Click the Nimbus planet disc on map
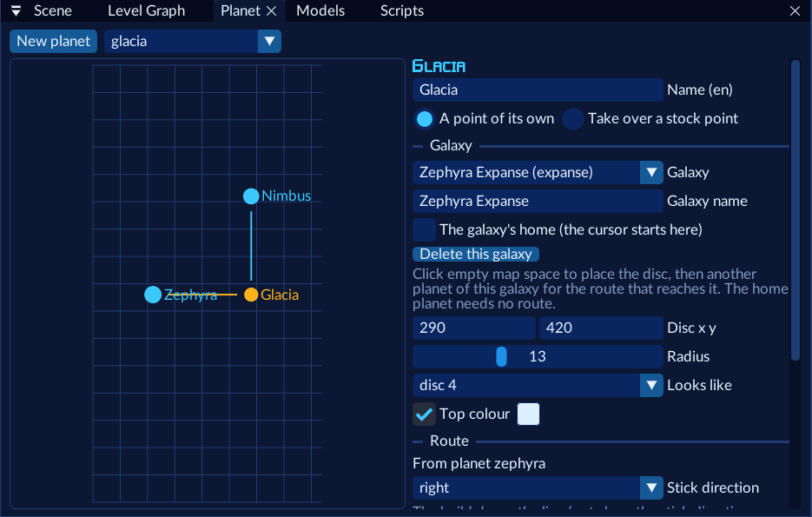Viewport: 812px width, 517px height. coord(251,196)
